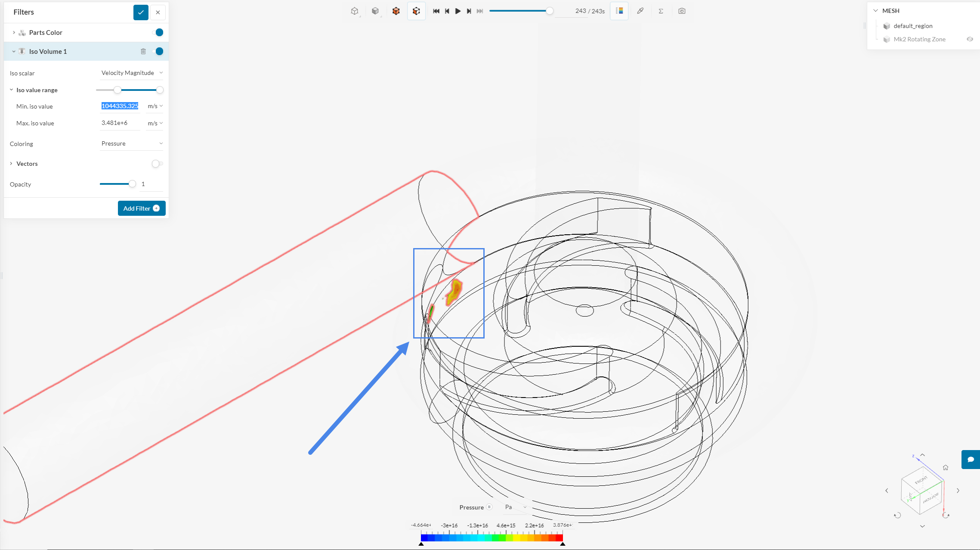
Task: Click the screenshot camera icon
Action: click(x=682, y=11)
